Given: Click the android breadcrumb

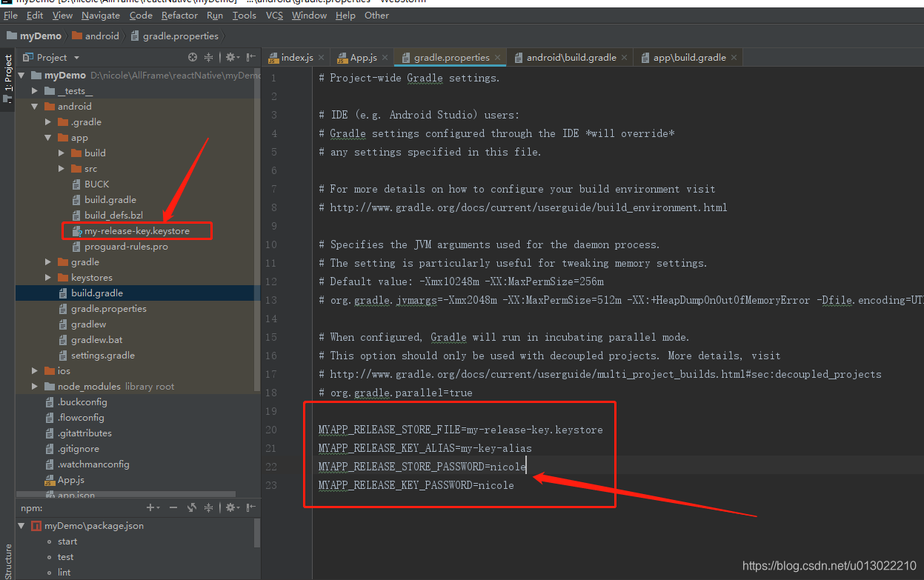Looking at the screenshot, I should tap(95, 36).
